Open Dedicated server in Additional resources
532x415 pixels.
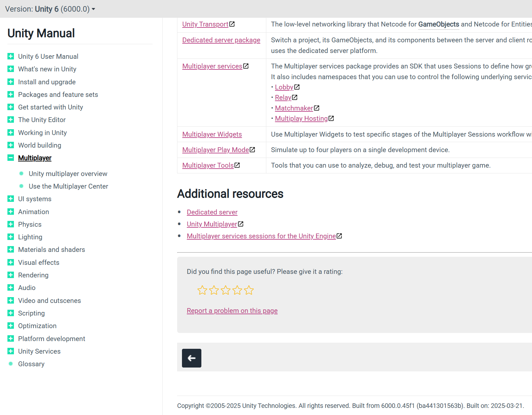tap(212, 212)
